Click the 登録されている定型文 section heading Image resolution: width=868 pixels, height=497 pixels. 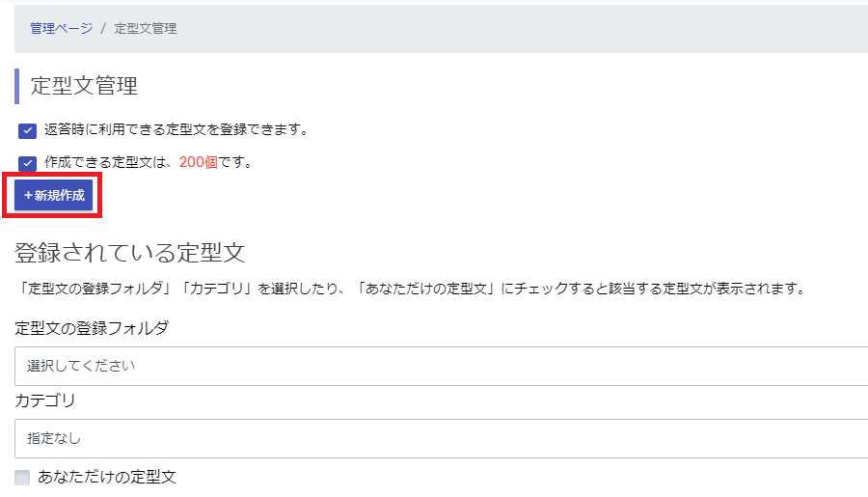click(130, 253)
